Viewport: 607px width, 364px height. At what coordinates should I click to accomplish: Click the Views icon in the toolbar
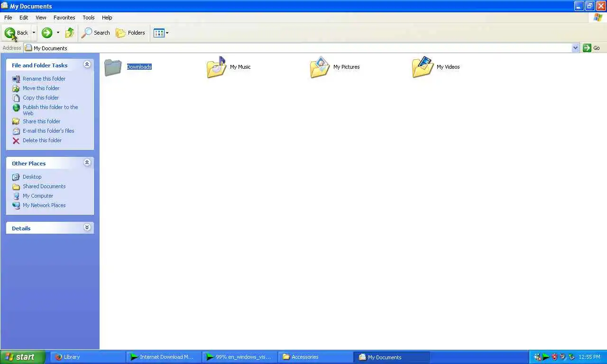[x=158, y=33]
